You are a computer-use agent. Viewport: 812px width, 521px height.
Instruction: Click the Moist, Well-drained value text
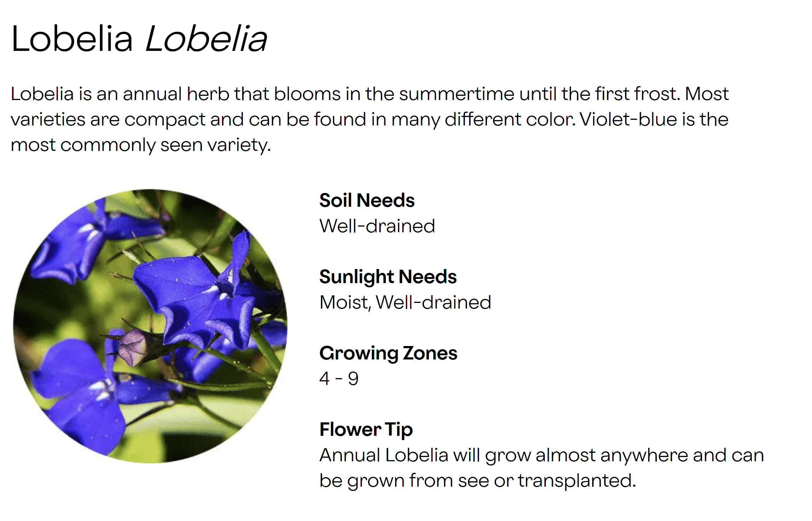(405, 303)
